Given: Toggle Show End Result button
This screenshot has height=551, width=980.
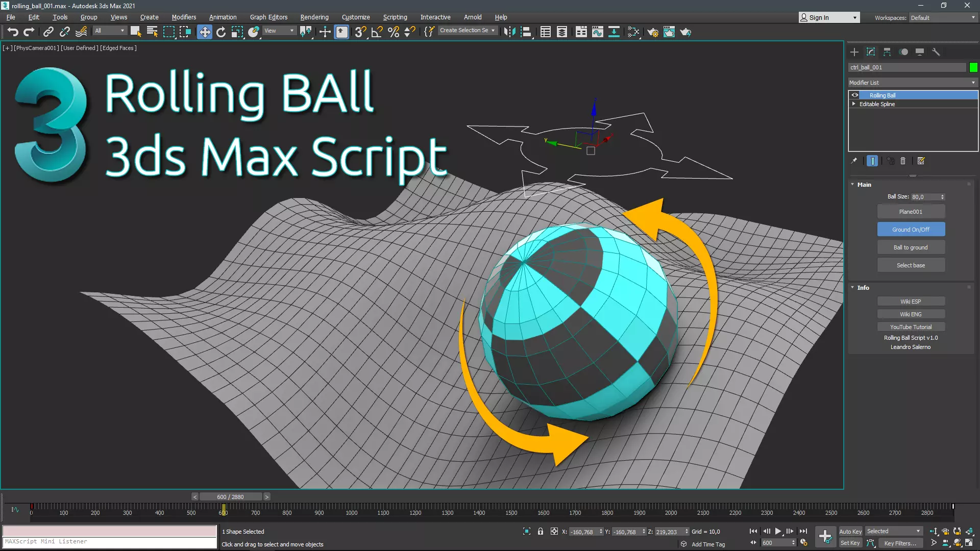Looking at the screenshot, I should (x=872, y=161).
